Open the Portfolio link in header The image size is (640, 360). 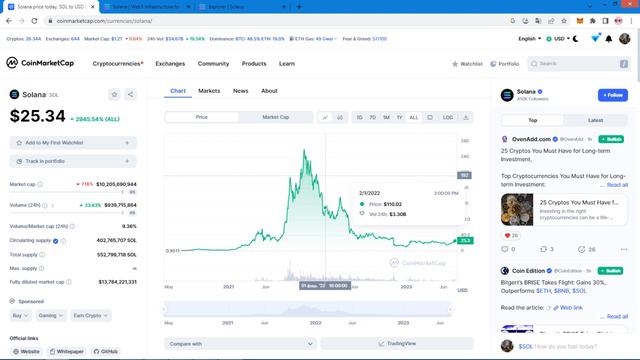click(504, 64)
